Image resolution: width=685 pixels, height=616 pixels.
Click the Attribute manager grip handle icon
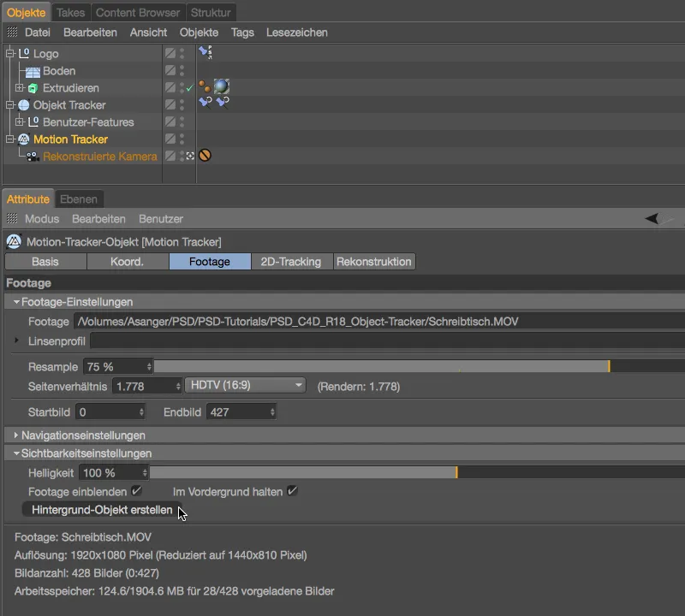point(12,218)
